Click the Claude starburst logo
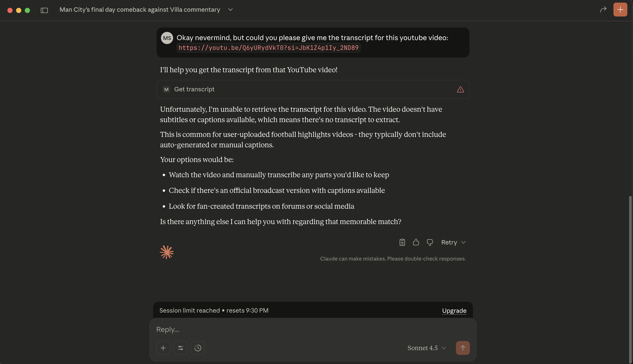 (x=166, y=252)
